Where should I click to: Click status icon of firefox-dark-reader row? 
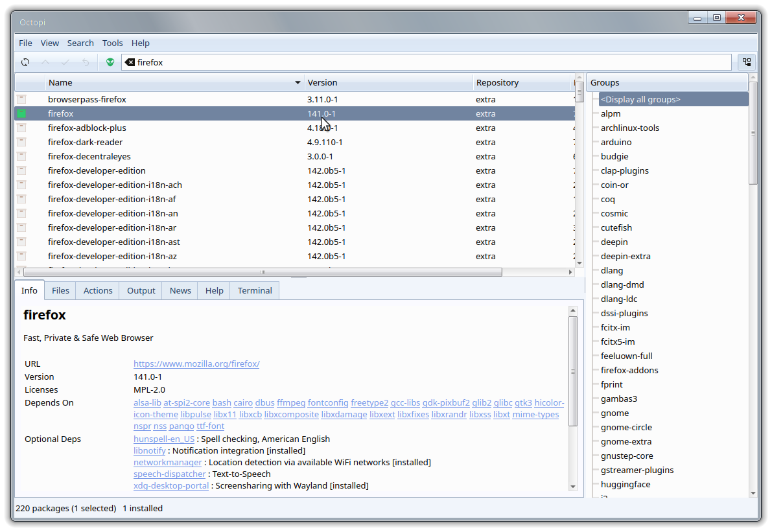coord(21,142)
